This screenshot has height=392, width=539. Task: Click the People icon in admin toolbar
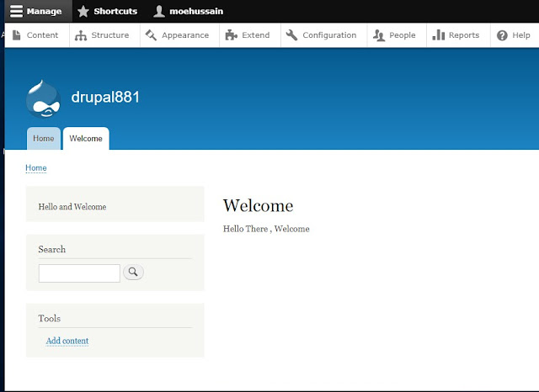tap(379, 35)
